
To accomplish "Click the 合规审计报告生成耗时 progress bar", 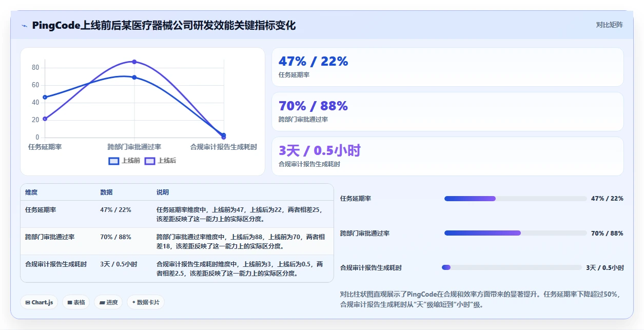I will point(512,267).
